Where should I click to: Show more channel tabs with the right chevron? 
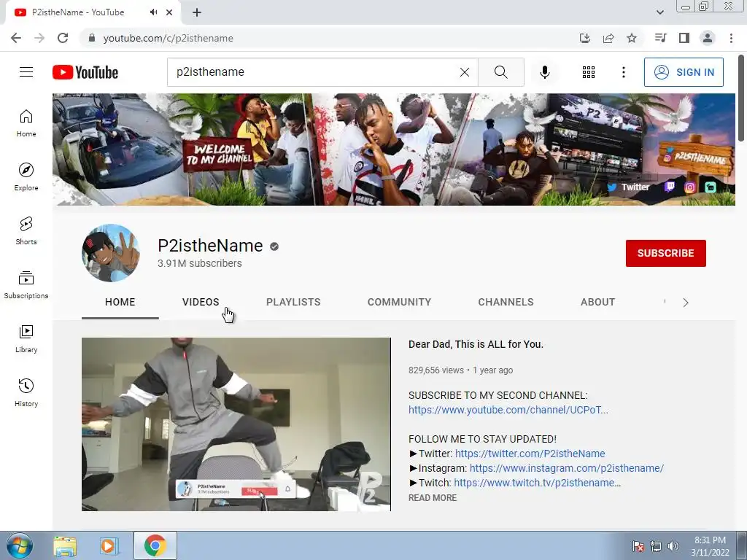tap(686, 303)
